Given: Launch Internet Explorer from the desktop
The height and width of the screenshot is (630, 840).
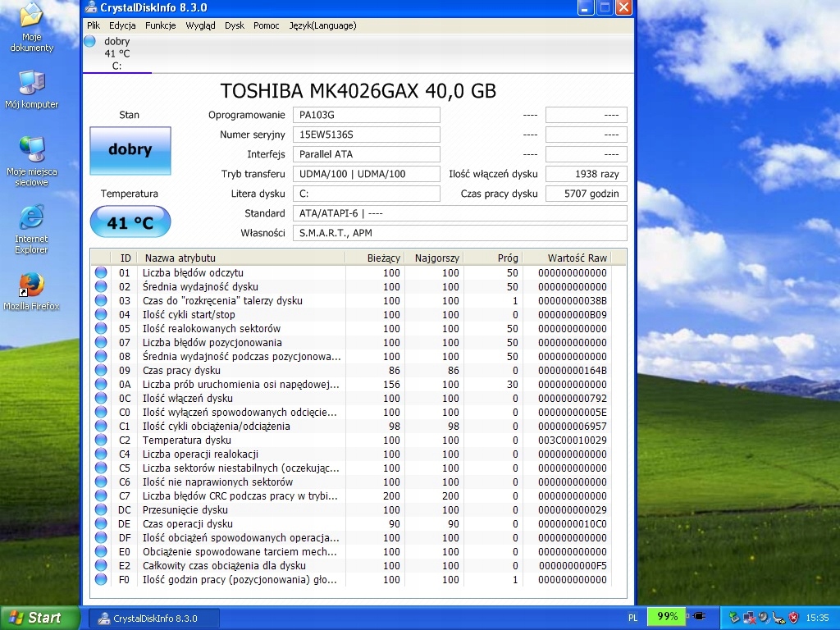Looking at the screenshot, I should (32, 229).
